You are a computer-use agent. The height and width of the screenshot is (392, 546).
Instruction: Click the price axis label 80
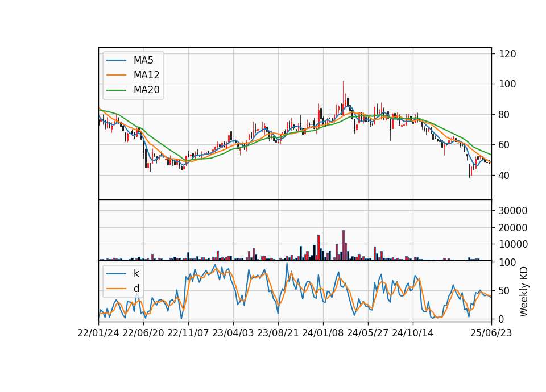point(504,114)
